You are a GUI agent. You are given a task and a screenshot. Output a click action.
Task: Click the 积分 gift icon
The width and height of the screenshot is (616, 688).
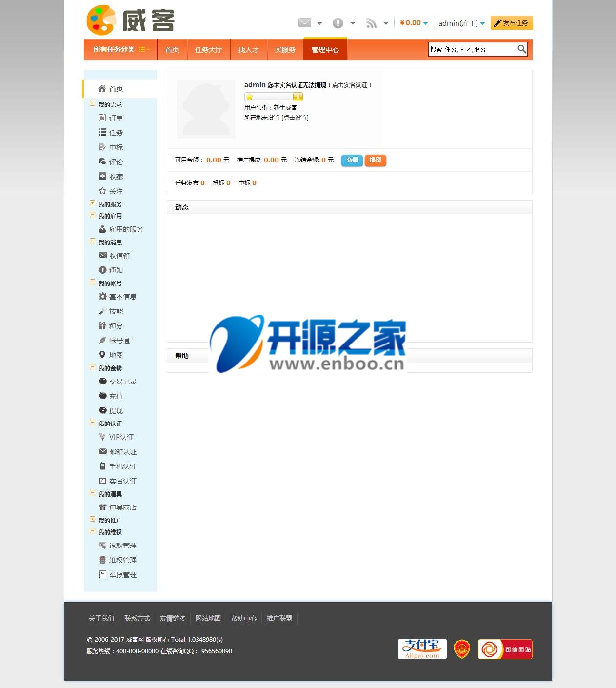(102, 325)
